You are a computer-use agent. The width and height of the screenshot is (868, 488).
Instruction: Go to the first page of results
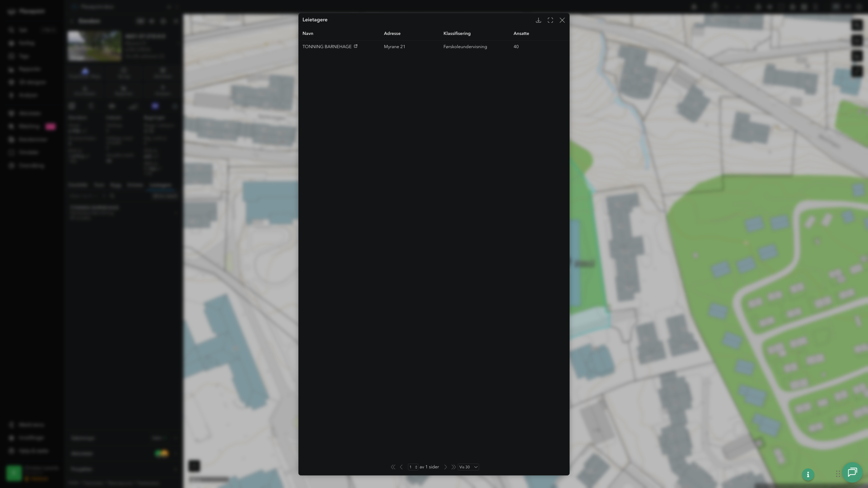393,467
